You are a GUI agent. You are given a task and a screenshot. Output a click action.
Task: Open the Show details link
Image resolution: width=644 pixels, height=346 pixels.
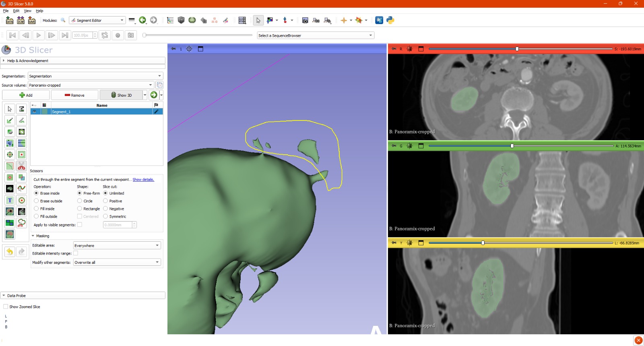(143, 180)
